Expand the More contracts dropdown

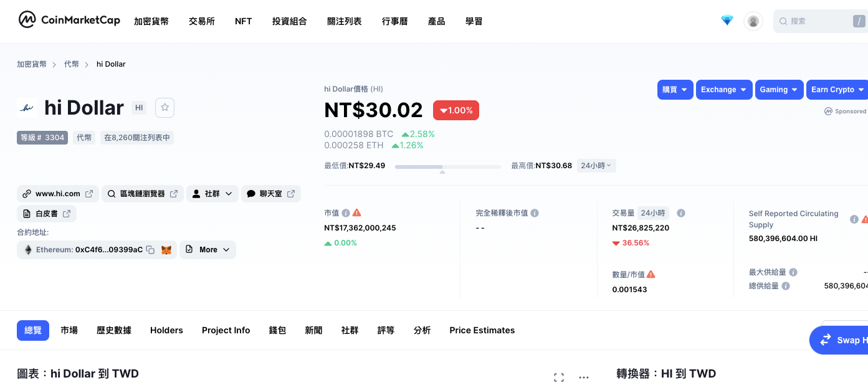pyautogui.click(x=208, y=250)
